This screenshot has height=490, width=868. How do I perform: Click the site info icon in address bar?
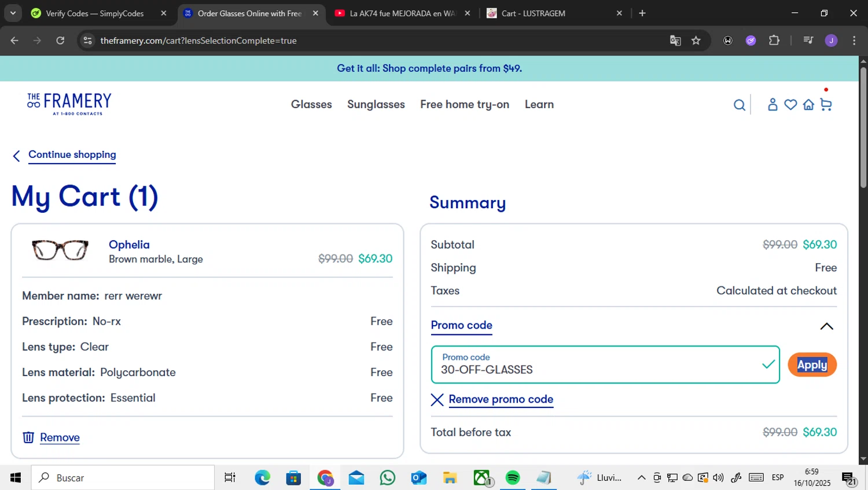tap(88, 40)
